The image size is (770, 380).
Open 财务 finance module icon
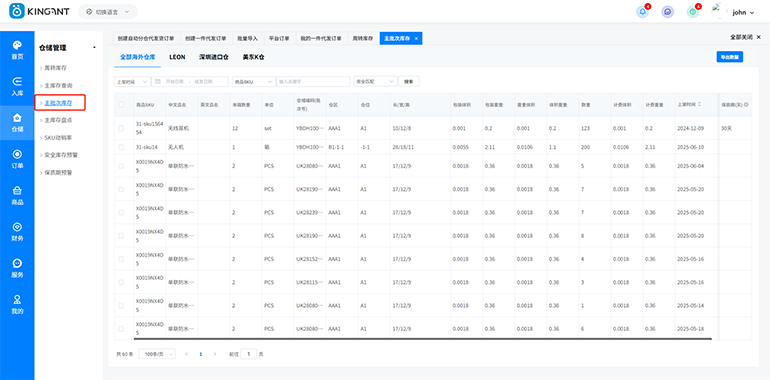pyautogui.click(x=17, y=232)
